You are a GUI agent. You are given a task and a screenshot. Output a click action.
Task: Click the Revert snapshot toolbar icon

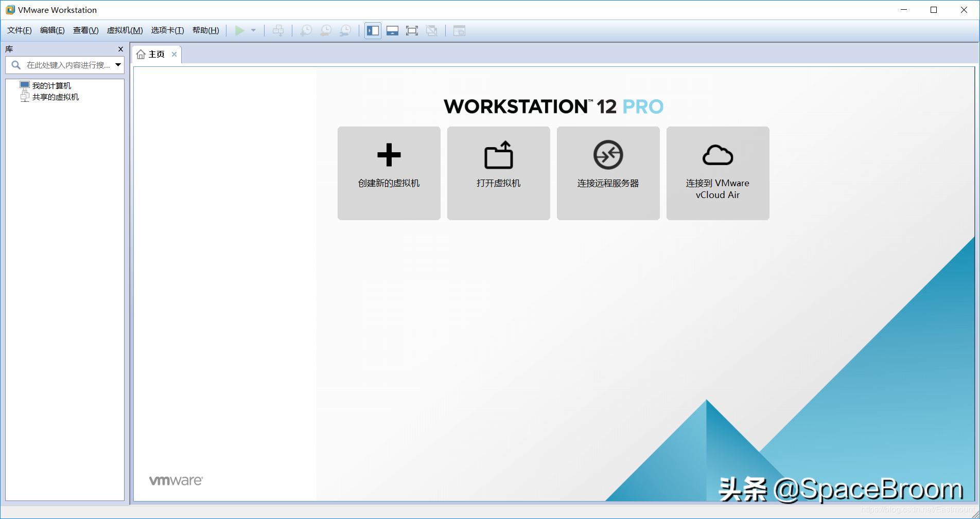[325, 30]
